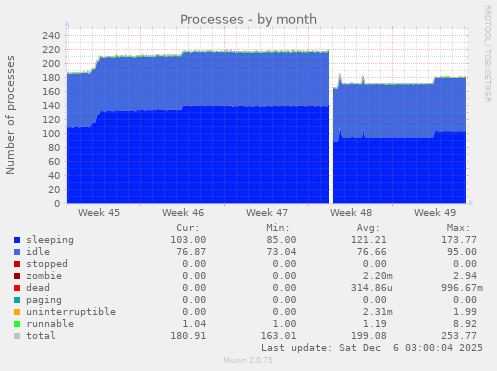Click idle minimum value 73.04

[281, 252]
